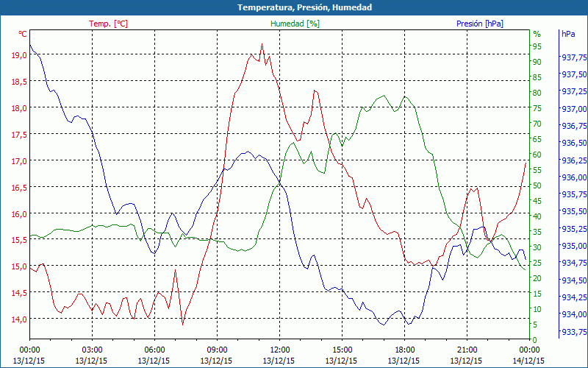
Task: Click the '50' humidity axis value
Action: pyautogui.click(x=537, y=185)
